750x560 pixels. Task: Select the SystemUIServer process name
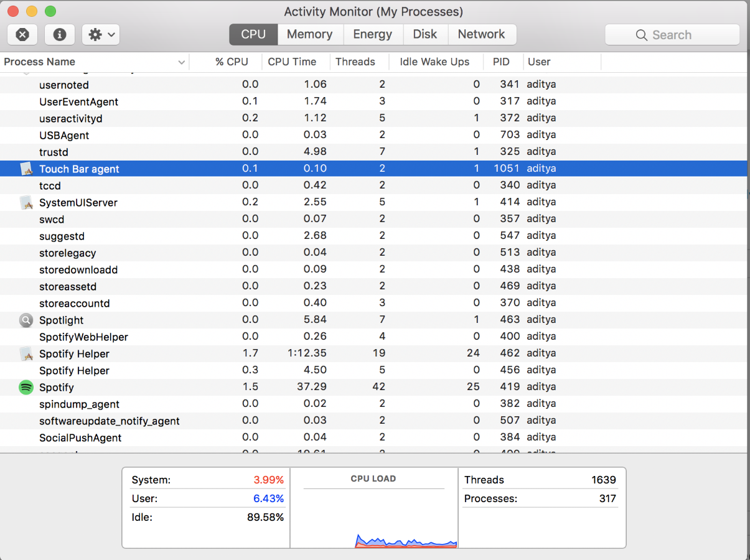pos(78,203)
